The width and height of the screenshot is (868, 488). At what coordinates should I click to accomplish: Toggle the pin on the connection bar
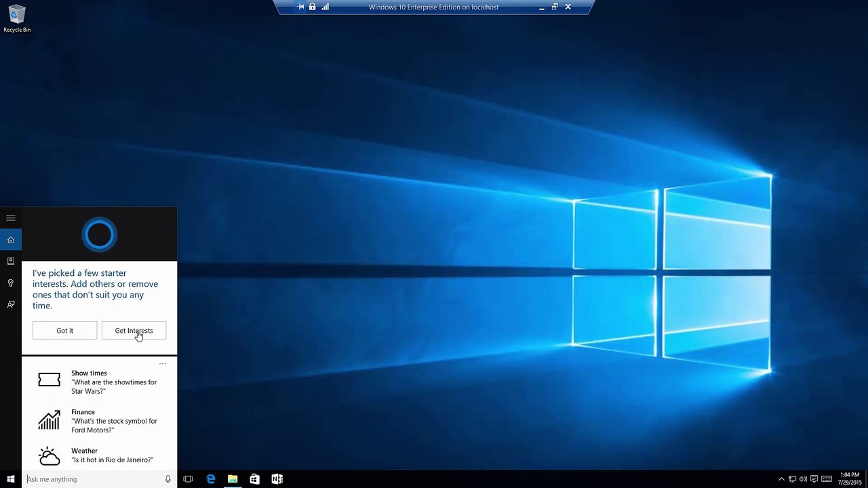(301, 7)
